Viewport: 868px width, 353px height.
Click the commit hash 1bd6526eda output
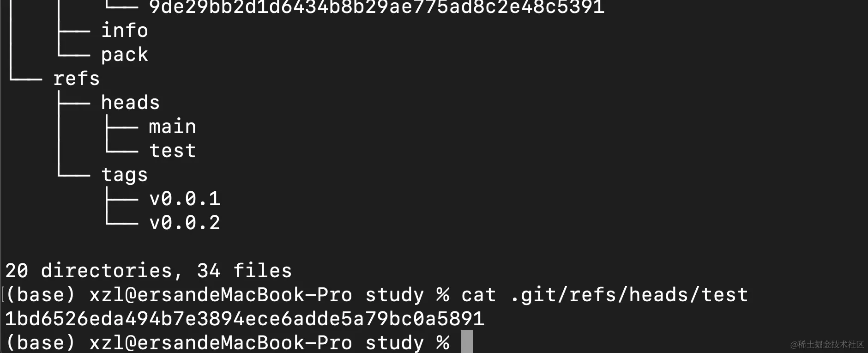click(245, 319)
